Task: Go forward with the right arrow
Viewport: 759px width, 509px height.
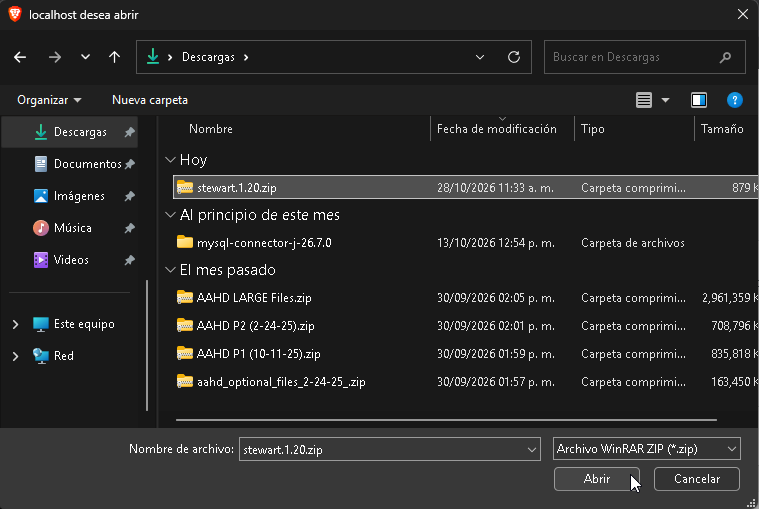Action: coord(55,57)
